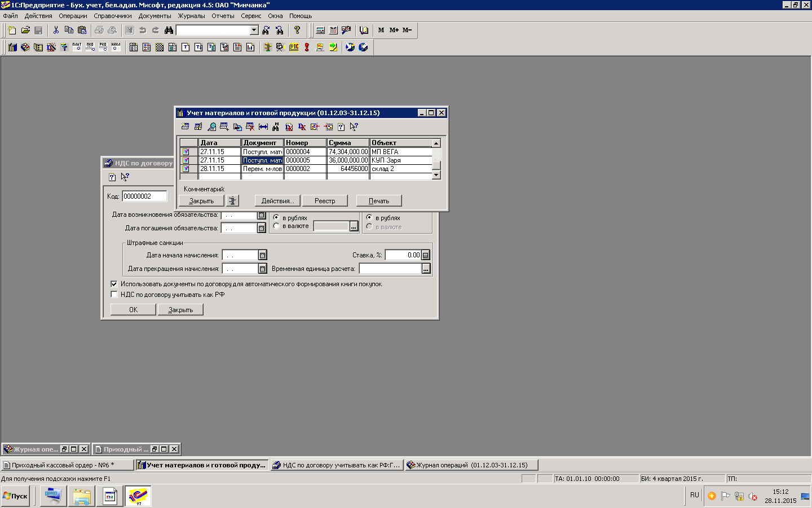Click the binoculars Find icon in main toolbar
The height and width of the screenshot is (508, 812).
click(x=169, y=30)
